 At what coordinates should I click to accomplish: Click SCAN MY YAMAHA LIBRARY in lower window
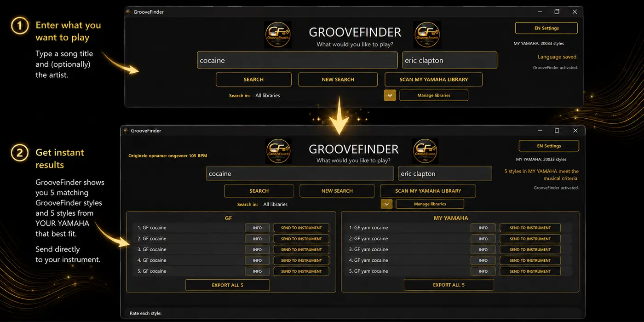click(x=428, y=191)
